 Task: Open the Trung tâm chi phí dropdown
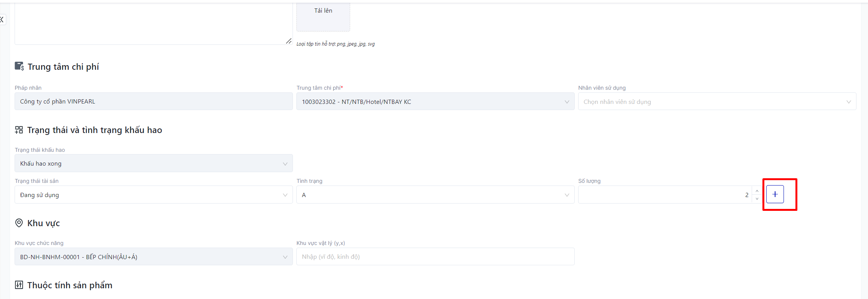[x=435, y=102]
